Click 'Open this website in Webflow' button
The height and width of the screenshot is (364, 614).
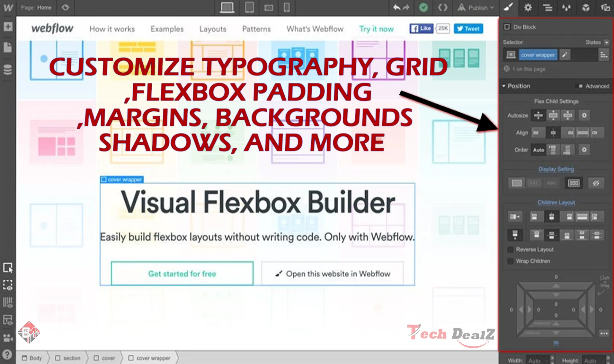coord(332,273)
